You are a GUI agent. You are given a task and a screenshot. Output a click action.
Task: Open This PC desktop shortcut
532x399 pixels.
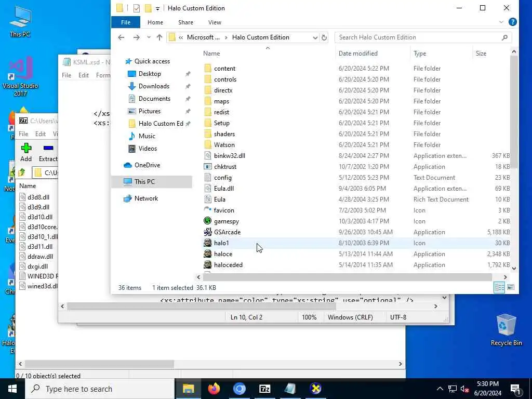pyautogui.click(x=20, y=21)
